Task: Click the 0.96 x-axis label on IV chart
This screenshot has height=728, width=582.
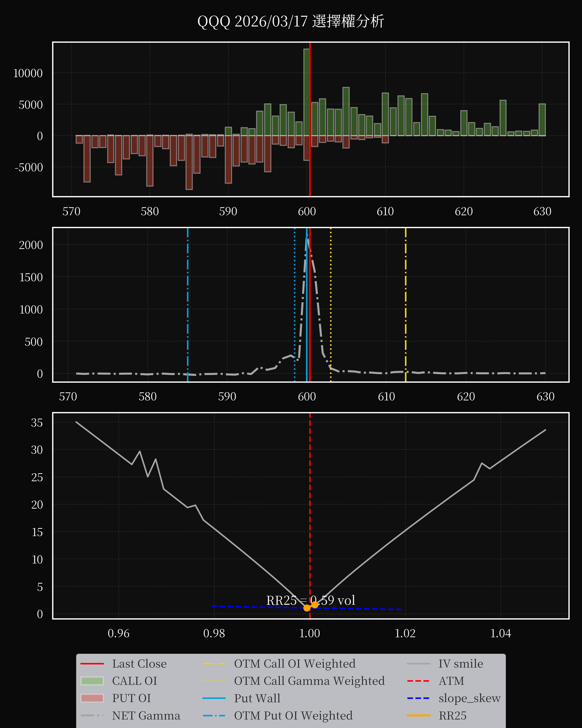Action: tap(118, 633)
